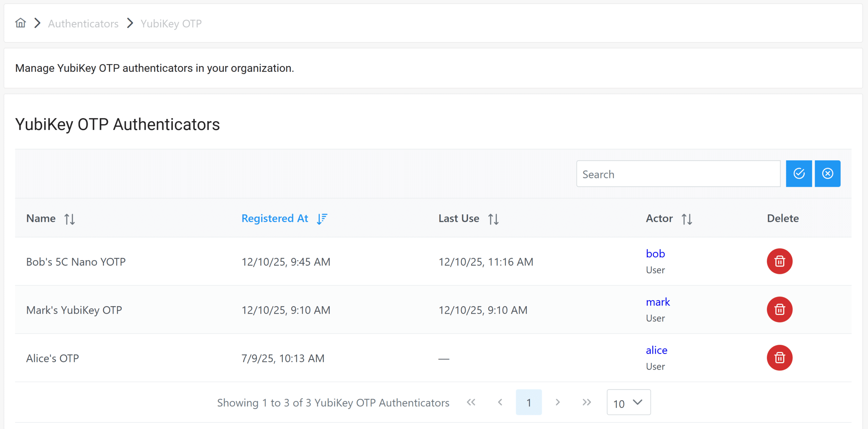This screenshot has width=868, height=429.
Task: Sort by Actor column
Action: (687, 219)
